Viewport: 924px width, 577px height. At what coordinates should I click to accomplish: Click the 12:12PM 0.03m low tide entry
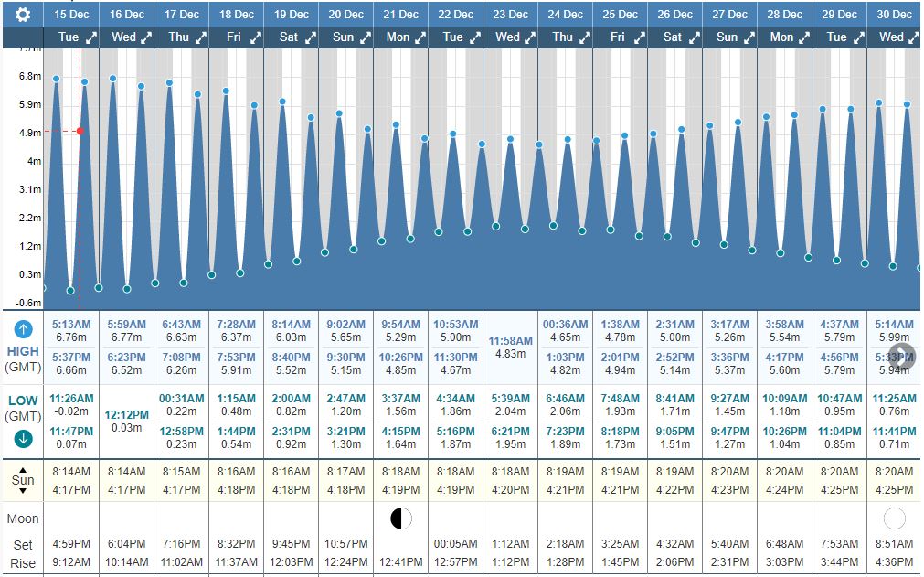click(127, 422)
